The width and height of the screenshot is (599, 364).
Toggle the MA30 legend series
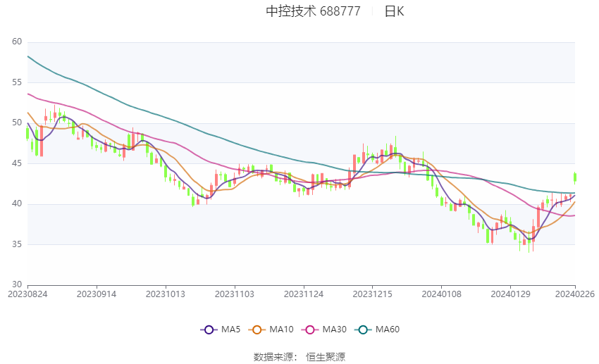(x=324, y=330)
